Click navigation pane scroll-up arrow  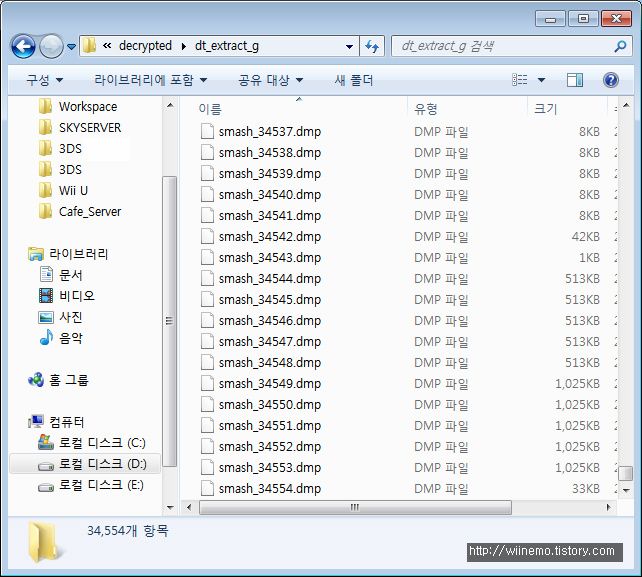(170, 106)
